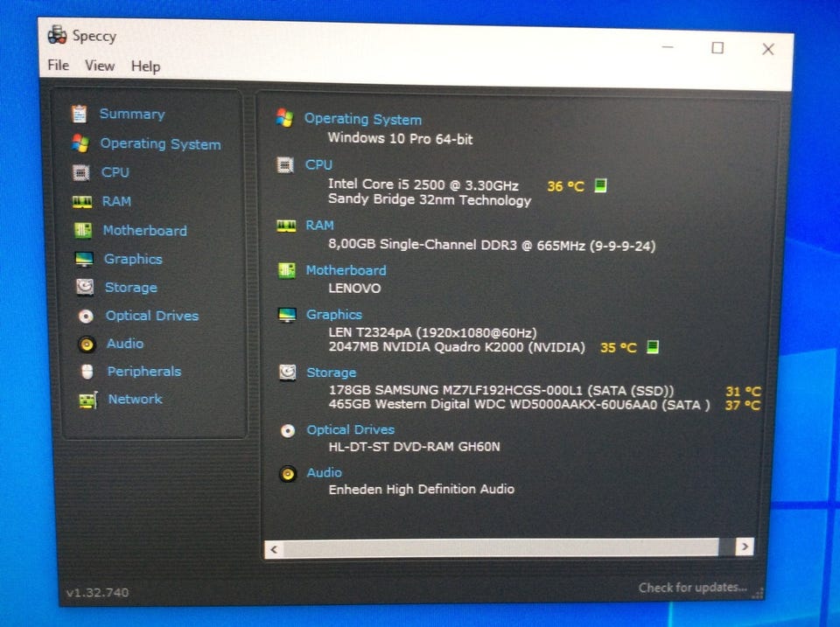Click Operating System heading link in summary
840x627 pixels.
pos(363,119)
